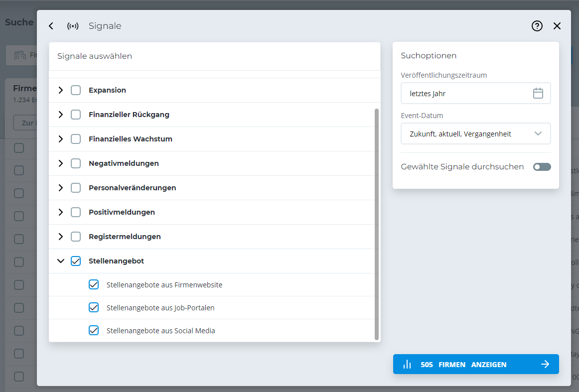Click the back arrow in Signale header

coord(51,26)
